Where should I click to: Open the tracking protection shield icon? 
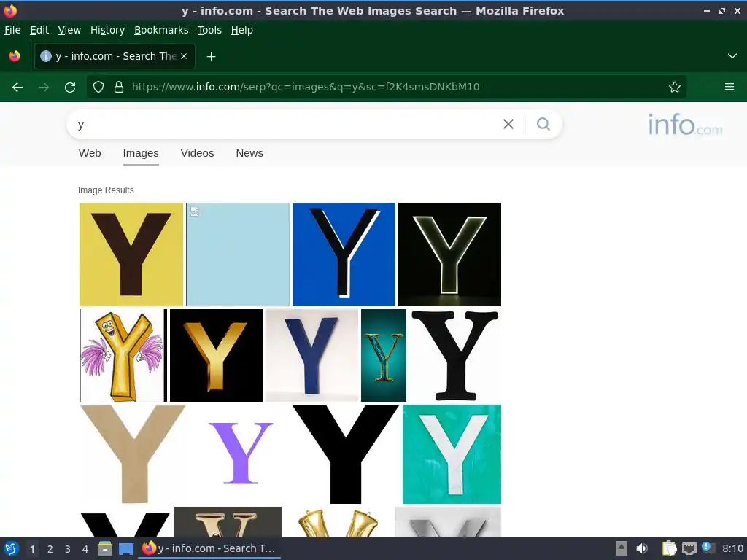98,87
